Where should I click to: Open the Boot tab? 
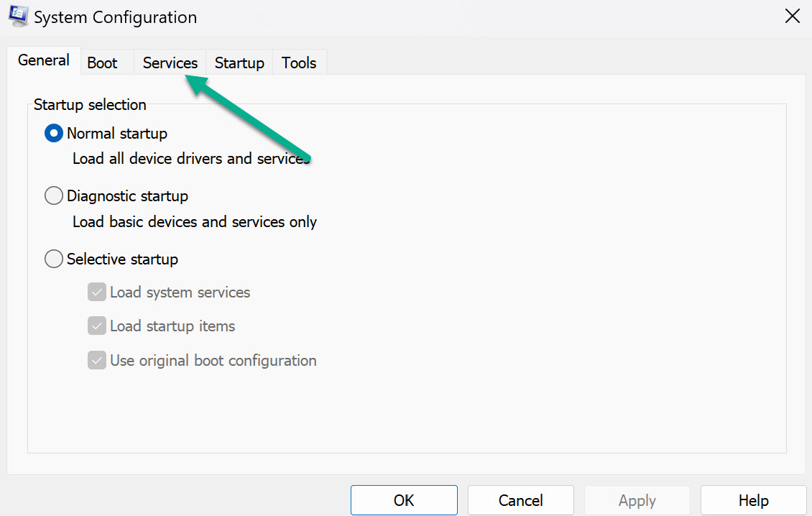(x=102, y=63)
